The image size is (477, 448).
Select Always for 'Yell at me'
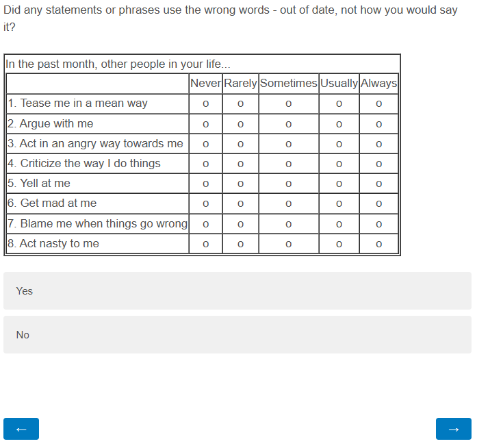(378, 184)
